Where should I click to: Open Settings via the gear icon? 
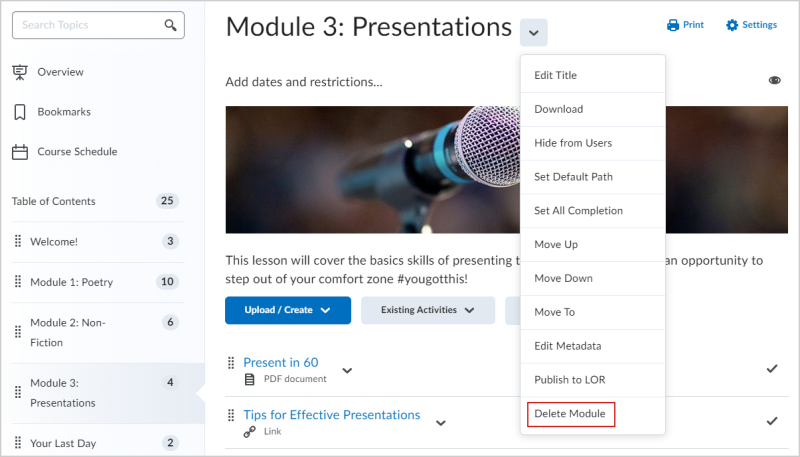(732, 25)
